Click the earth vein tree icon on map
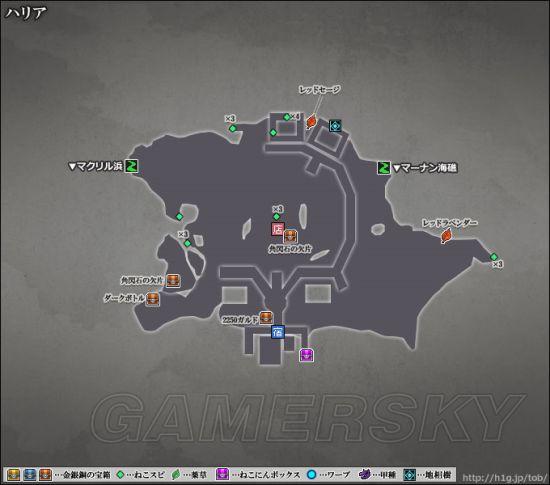 (335, 126)
